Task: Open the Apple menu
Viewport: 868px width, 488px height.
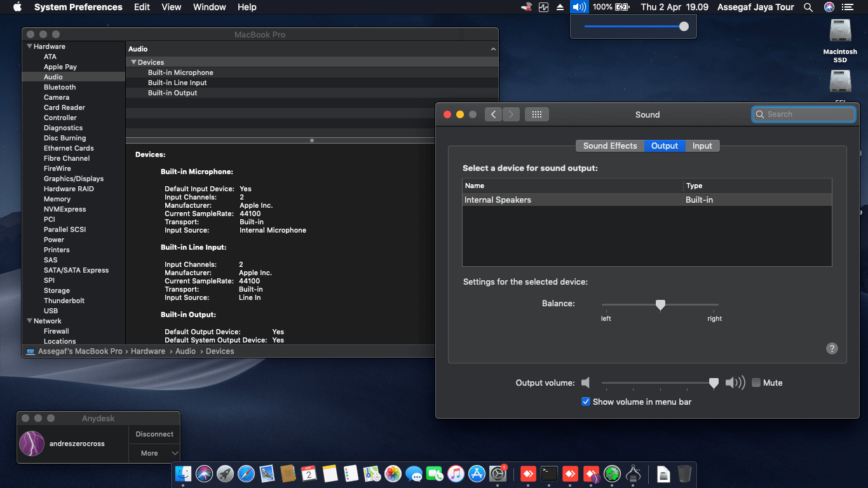Action: 17,7
